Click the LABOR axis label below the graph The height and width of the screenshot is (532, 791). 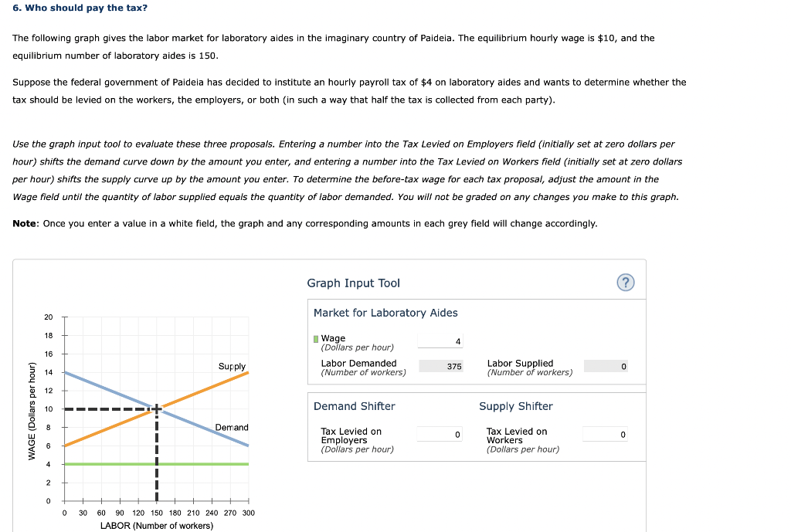(157, 524)
